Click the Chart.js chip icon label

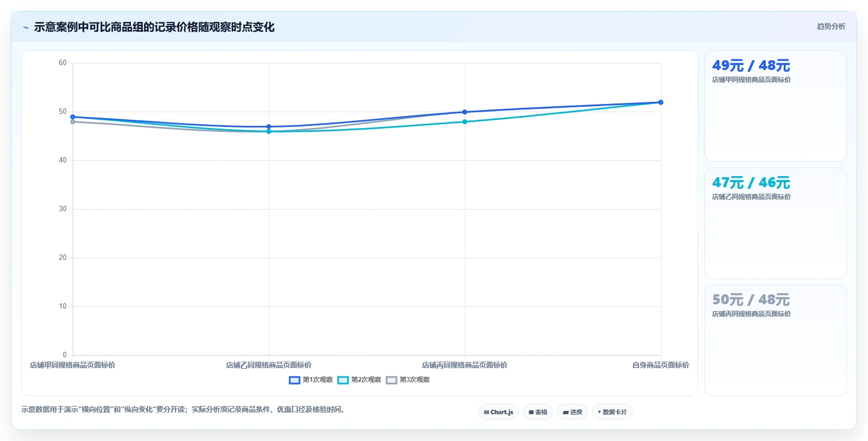(x=498, y=412)
